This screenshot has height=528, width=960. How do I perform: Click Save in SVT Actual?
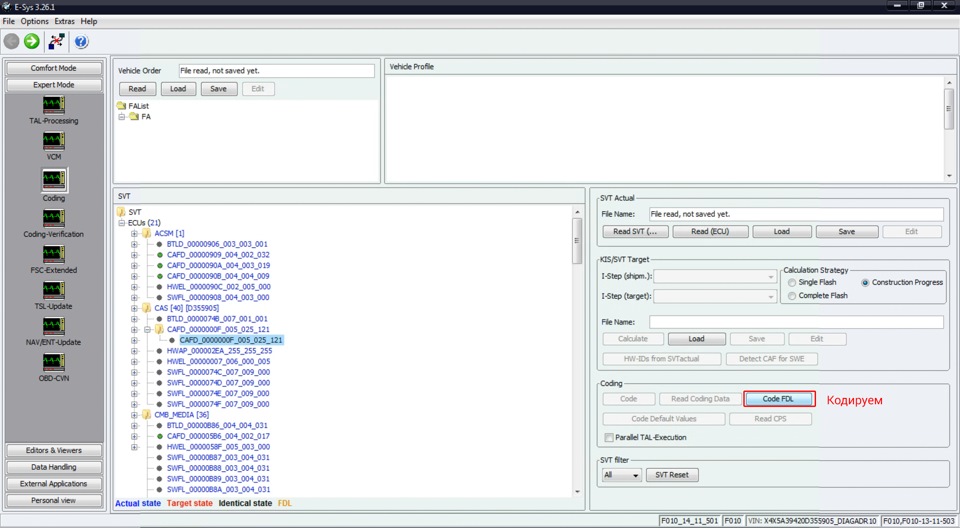click(x=847, y=232)
